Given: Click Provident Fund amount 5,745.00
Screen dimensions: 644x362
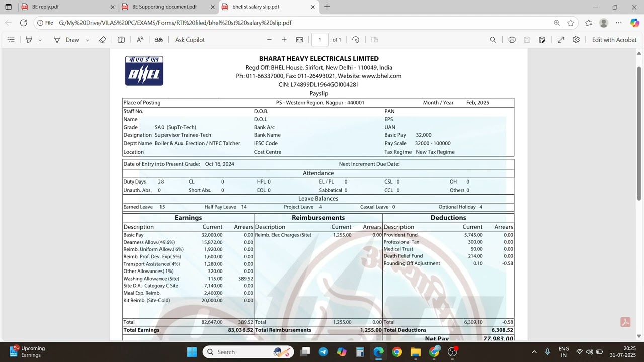Looking at the screenshot, I should [473, 235].
